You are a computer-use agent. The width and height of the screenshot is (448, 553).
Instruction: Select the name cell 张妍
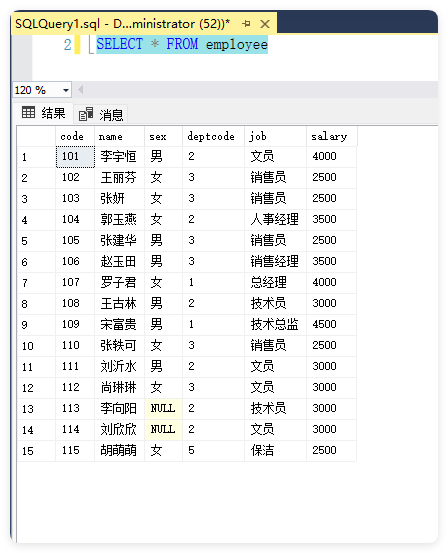click(x=119, y=199)
